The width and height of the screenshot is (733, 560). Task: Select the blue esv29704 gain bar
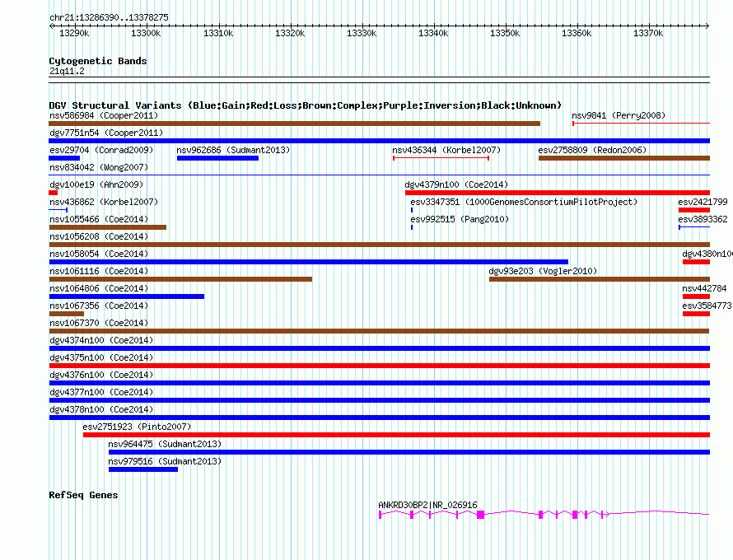tap(64, 158)
